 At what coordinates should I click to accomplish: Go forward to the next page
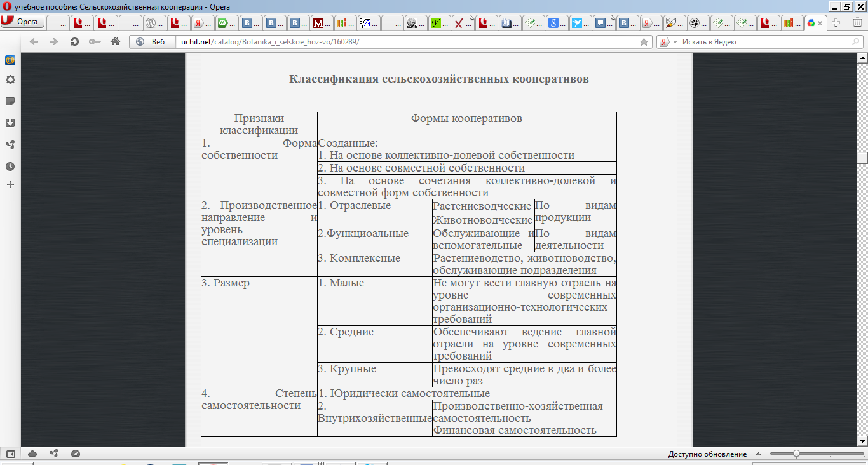pyautogui.click(x=54, y=42)
